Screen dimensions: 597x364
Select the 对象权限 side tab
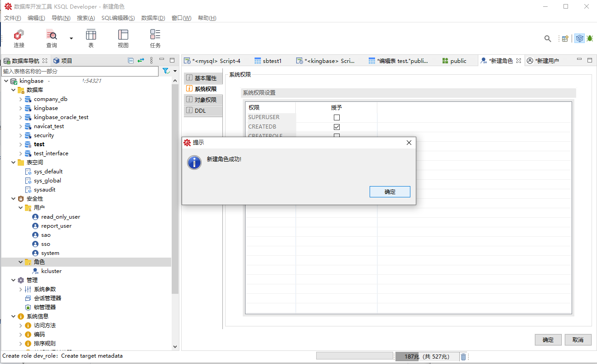(x=203, y=100)
